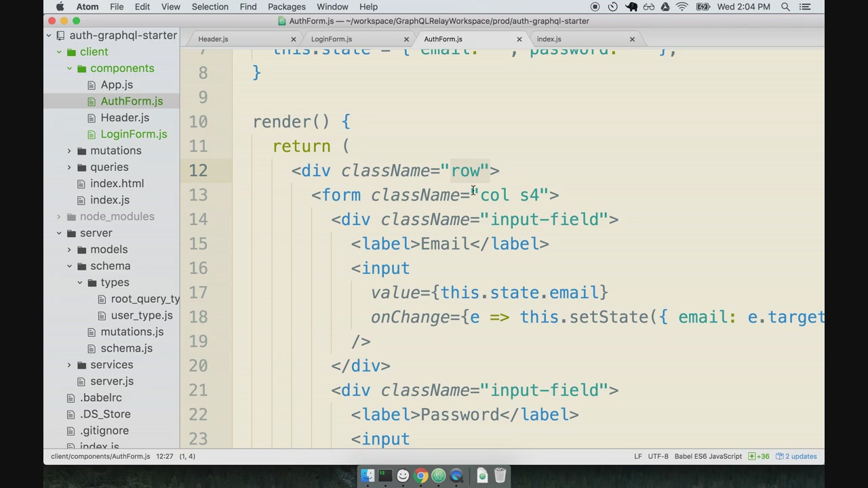
Task: Click the git changes +36 indicator
Action: point(759,456)
